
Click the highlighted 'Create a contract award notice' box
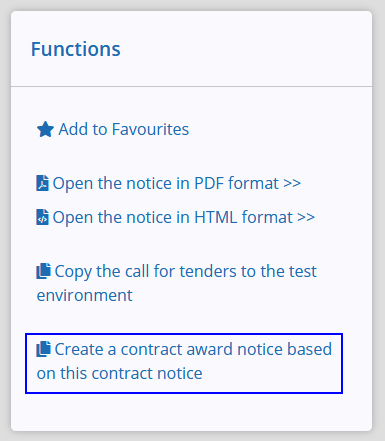pyautogui.click(x=184, y=363)
